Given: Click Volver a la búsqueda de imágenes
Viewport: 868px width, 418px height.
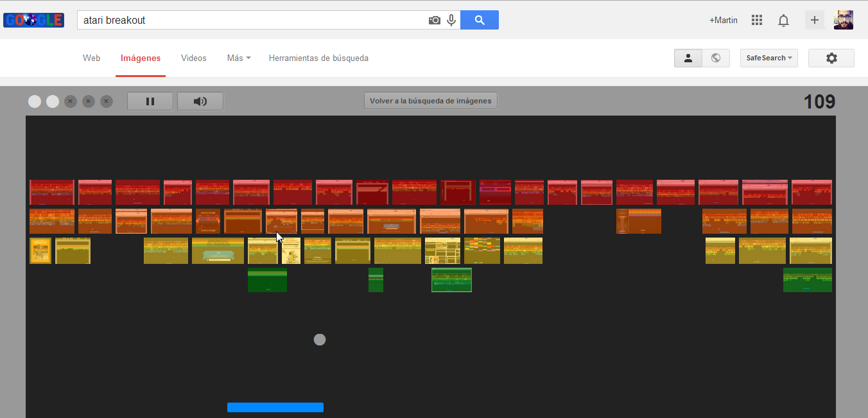Looking at the screenshot, I should coord(431,101).
